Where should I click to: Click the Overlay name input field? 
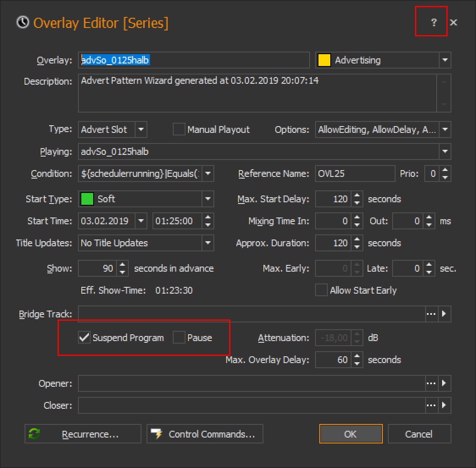click(x=194, y=60)
